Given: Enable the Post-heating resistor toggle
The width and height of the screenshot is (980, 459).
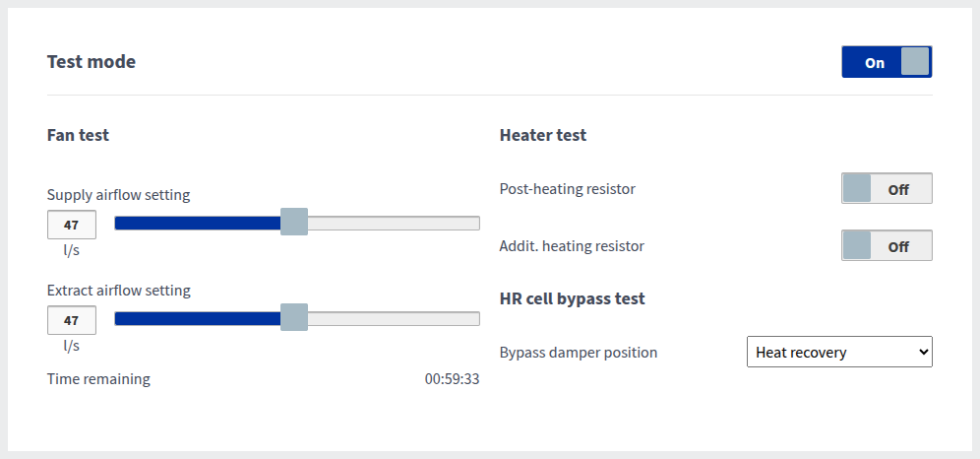Looking at the screenshot, I should pyautogui.click(x=887, y=189).
